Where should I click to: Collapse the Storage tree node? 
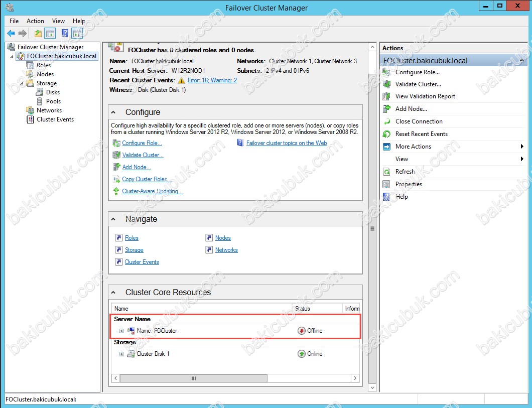coord(22,83)
